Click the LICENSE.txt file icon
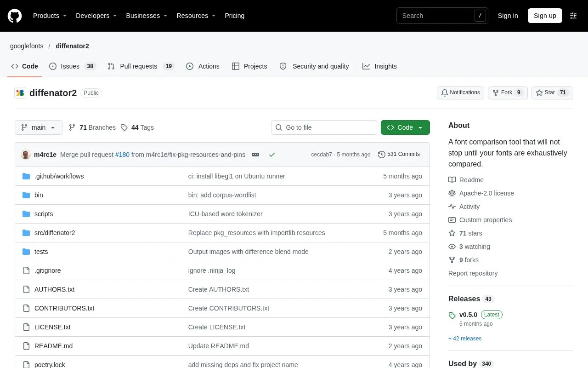The width and height of the screenshot is (588, 368). click(x=26, y=327)
